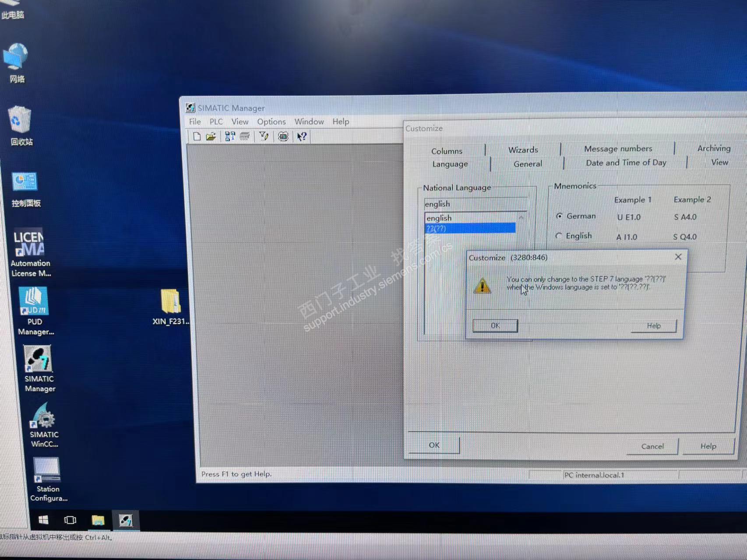This screenshot has width=747, height=560.
Task: Switch to the Date and Time of Day tab
Action: [x=626, y=163]
